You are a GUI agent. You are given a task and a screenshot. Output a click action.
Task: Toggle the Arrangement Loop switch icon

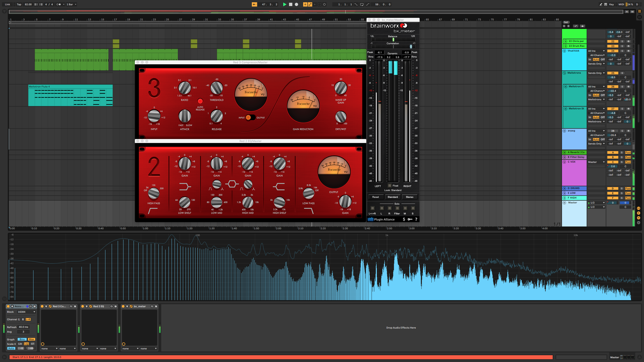coord(361,4)
